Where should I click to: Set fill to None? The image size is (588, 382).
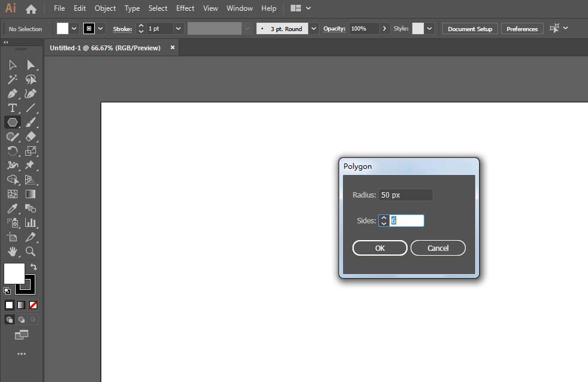(34, 305)
